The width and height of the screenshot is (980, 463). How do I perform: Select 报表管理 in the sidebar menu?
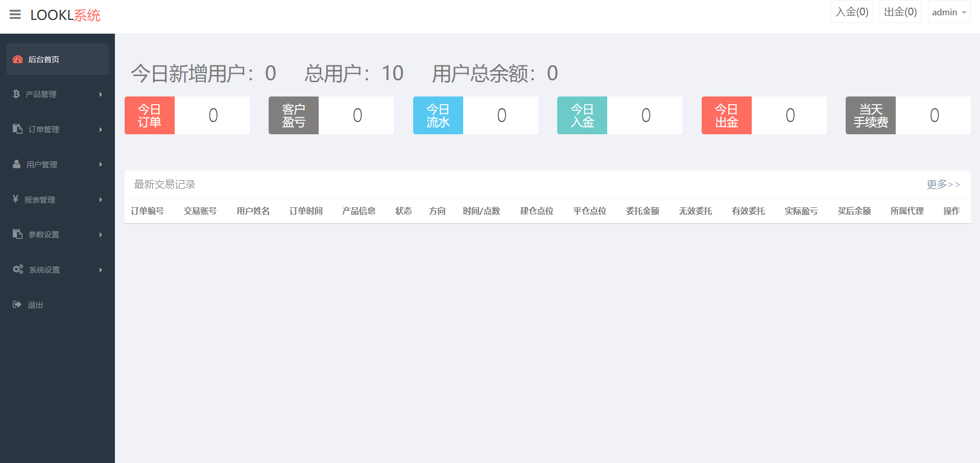[x=40, y=200]
